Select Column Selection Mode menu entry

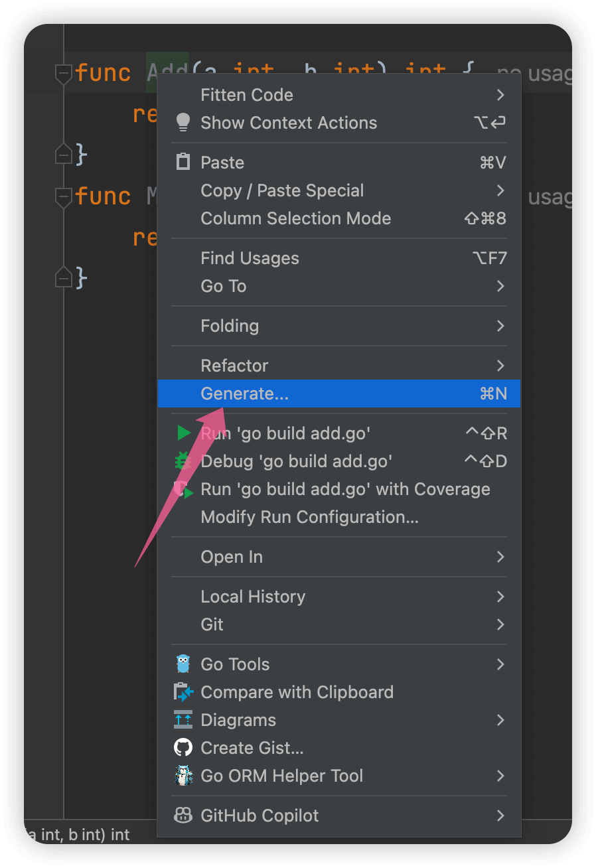tap(295, 218)
